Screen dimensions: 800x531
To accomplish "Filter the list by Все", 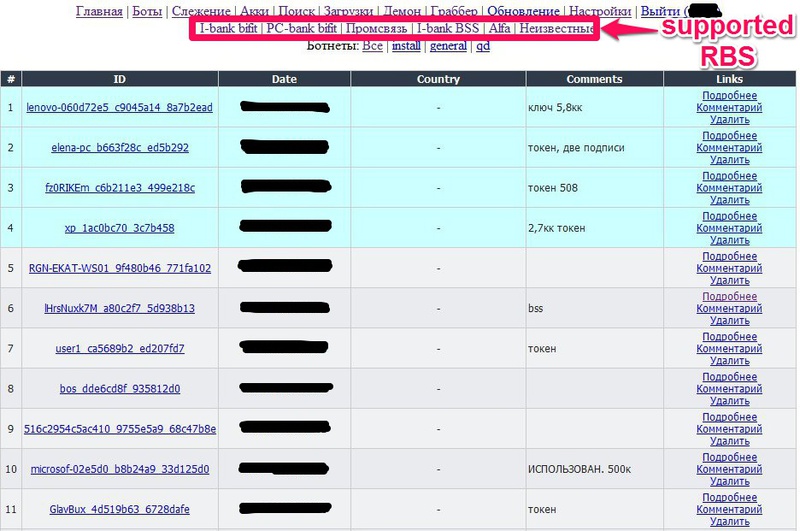I will 372,46.
